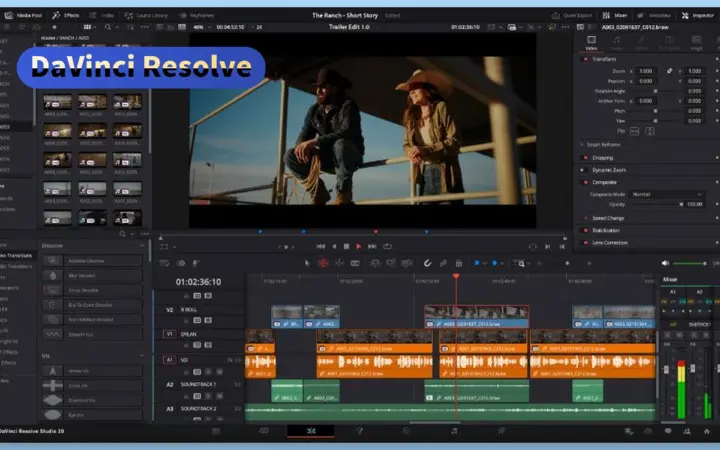Screen dimensions: 720x450
Task: Click the Stop playback button
Action: (x=347, y=247)
